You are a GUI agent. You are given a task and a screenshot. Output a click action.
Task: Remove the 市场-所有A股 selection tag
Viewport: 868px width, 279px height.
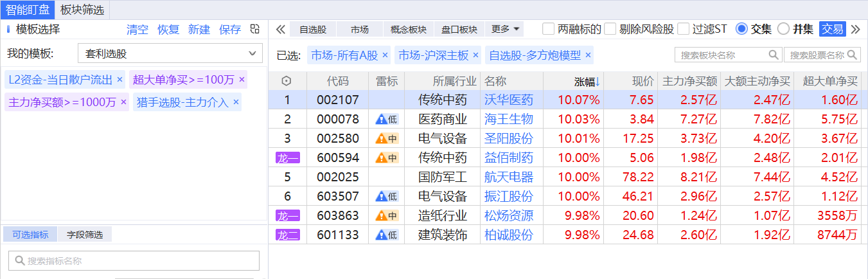pyautogui.click(x=385, y=55)
